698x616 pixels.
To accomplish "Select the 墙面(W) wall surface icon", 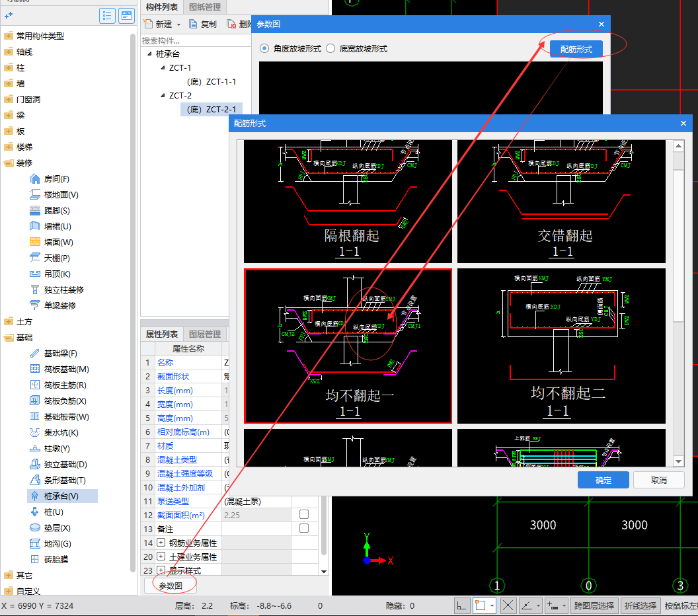I will pos(35,242).
